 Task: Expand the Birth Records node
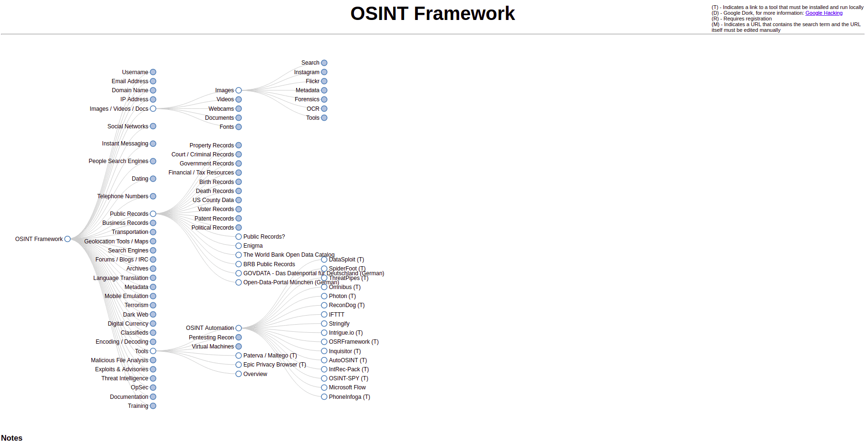click(239, 182)
